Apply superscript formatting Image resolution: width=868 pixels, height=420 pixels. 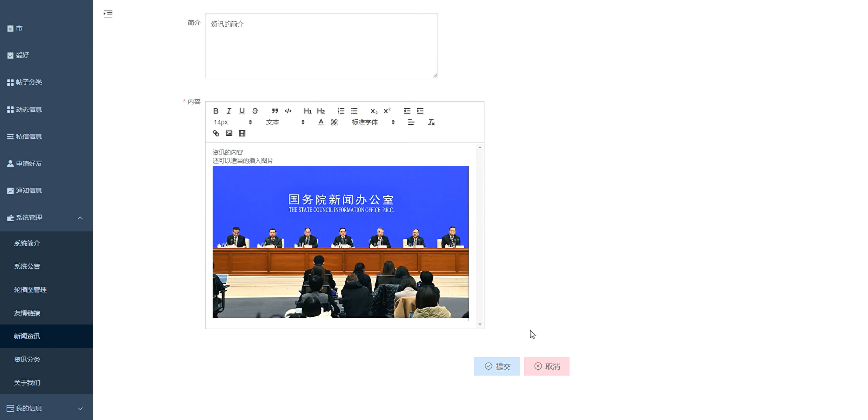pos(387,111)
